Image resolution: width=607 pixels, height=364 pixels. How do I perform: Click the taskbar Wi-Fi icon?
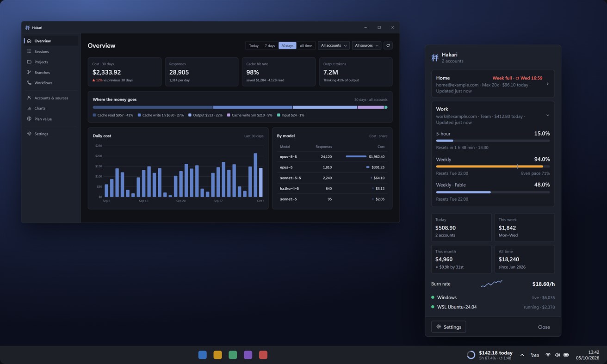pyautogui.click(x=548, y=355)
